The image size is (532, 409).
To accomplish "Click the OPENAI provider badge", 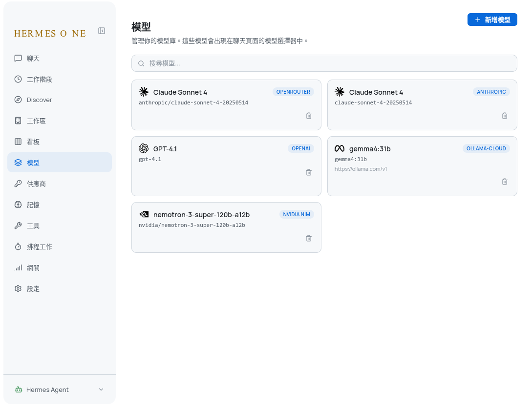I will click(x=301, y=148).
